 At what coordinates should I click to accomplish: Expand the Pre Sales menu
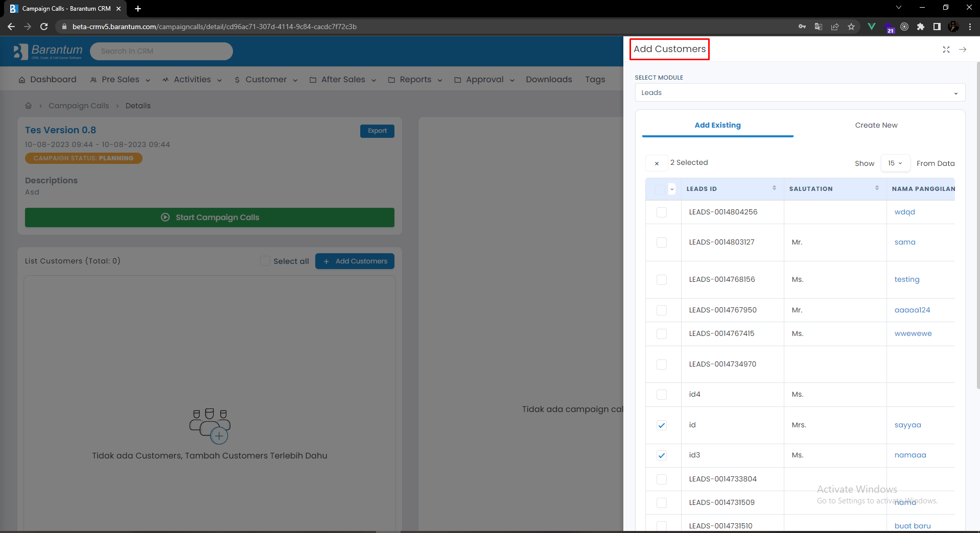[121, 79]
